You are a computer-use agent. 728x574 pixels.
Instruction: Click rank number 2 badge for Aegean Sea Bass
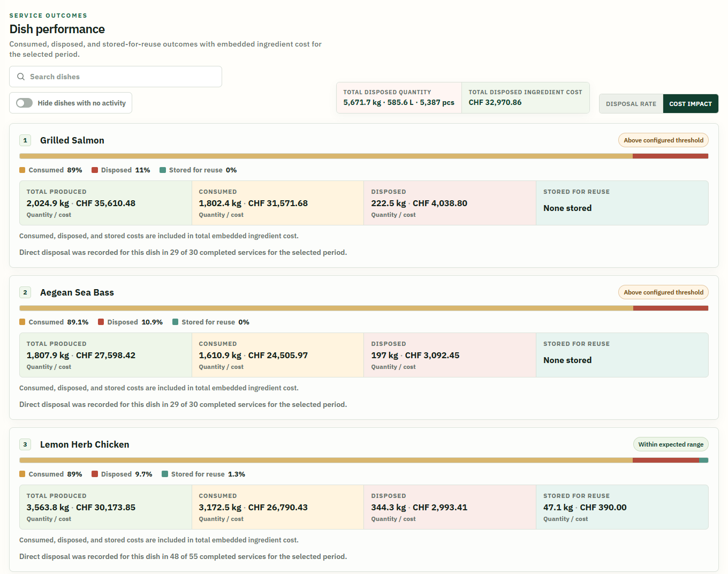[x=25, y=292]
